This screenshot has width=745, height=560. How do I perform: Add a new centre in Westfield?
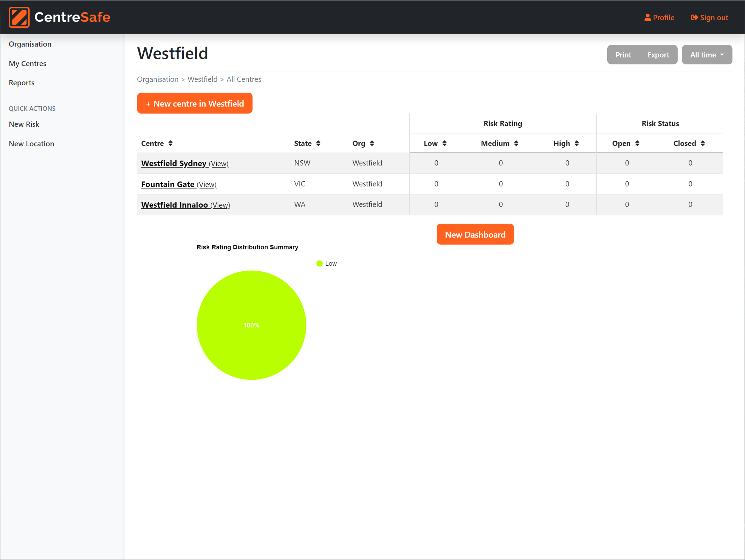coord(195,103)
